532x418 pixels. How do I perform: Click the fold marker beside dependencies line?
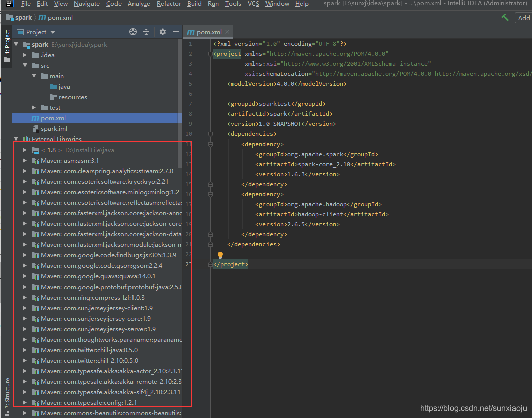210,134
